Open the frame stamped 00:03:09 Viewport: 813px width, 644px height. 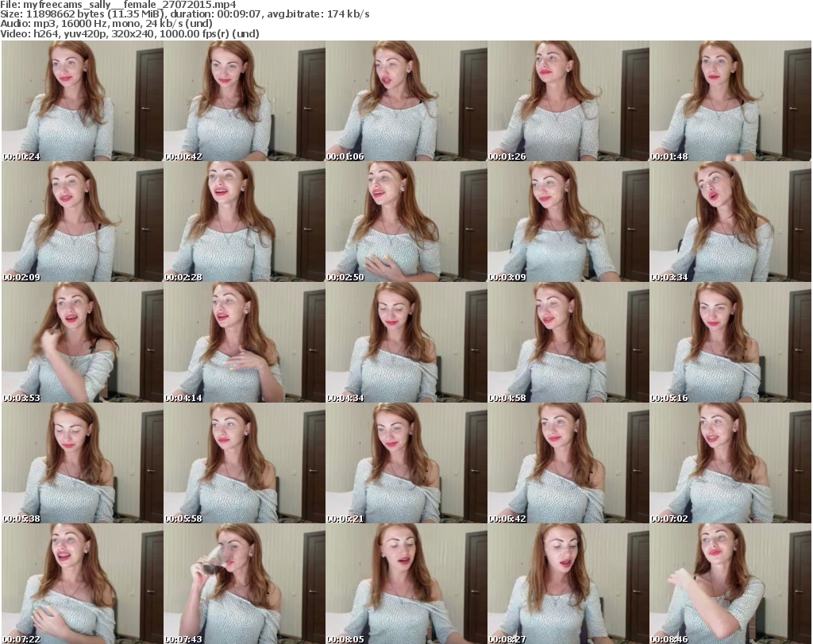click(x=568, y=222)
